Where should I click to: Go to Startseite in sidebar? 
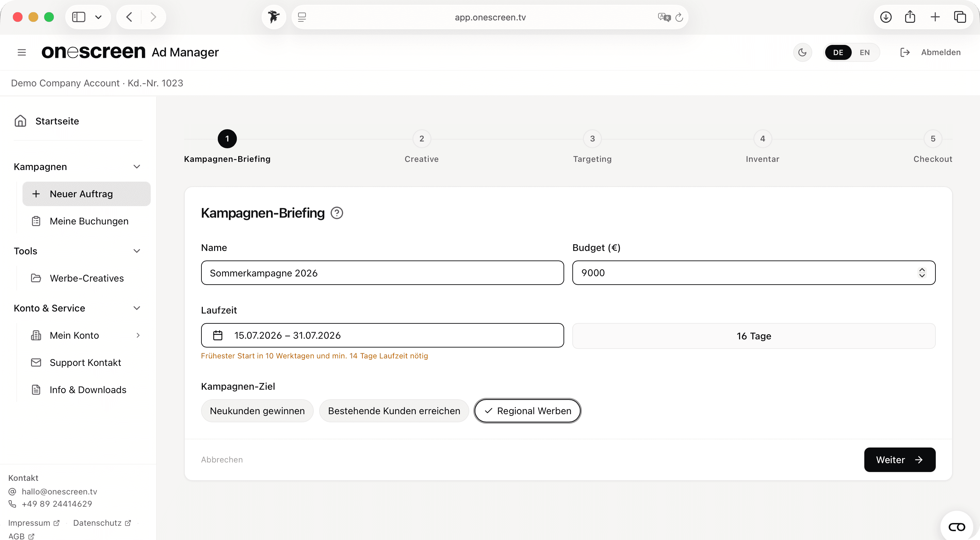[57, 121]
